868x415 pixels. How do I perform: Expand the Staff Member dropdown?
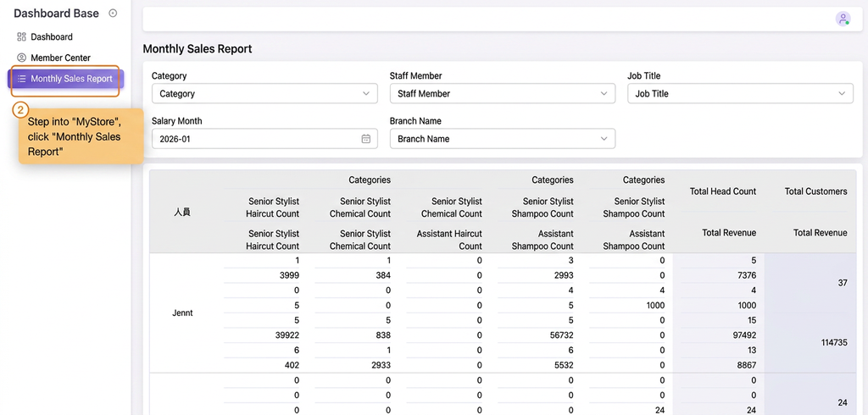[x=502, y=93]
